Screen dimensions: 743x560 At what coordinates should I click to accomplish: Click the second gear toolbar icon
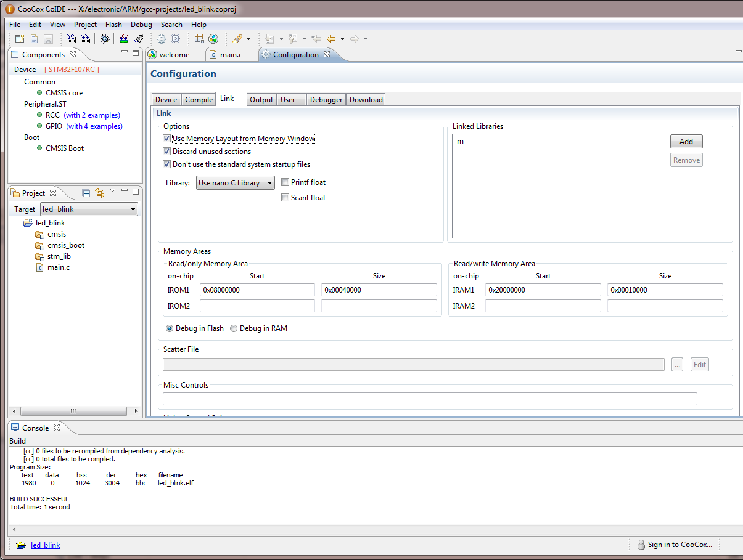click(176, 39)
